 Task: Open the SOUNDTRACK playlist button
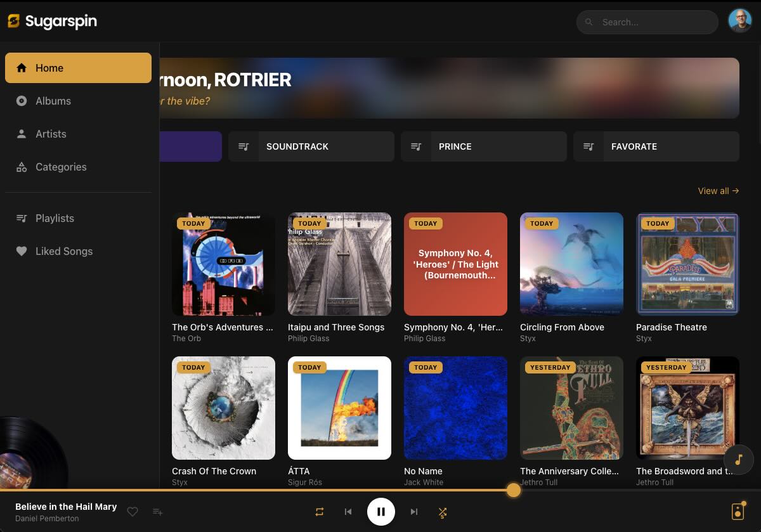311,146
